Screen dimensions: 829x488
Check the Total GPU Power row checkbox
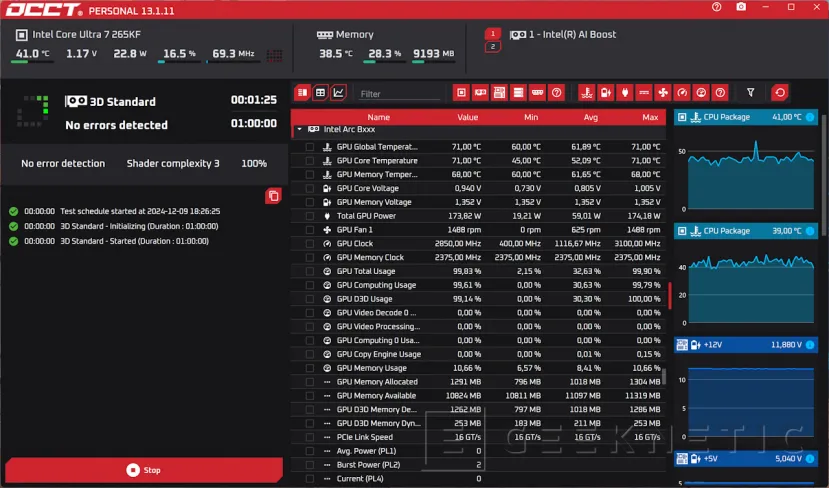click(x=310, y=216)
